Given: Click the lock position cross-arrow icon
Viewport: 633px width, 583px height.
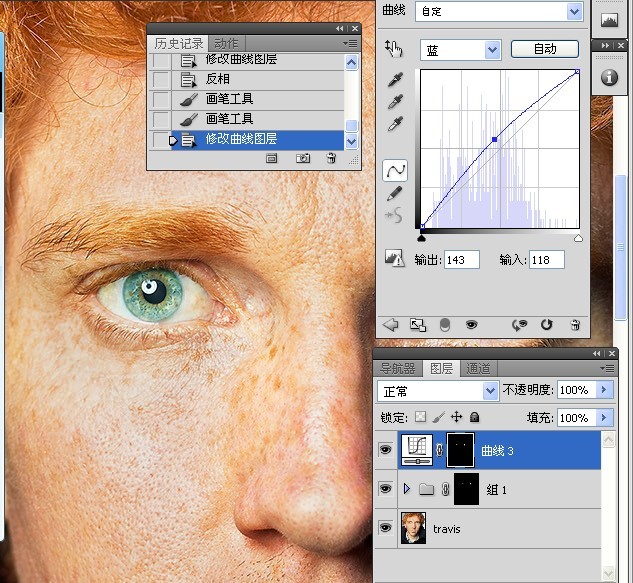Looking at the screenshot, I should coord(457,417).
